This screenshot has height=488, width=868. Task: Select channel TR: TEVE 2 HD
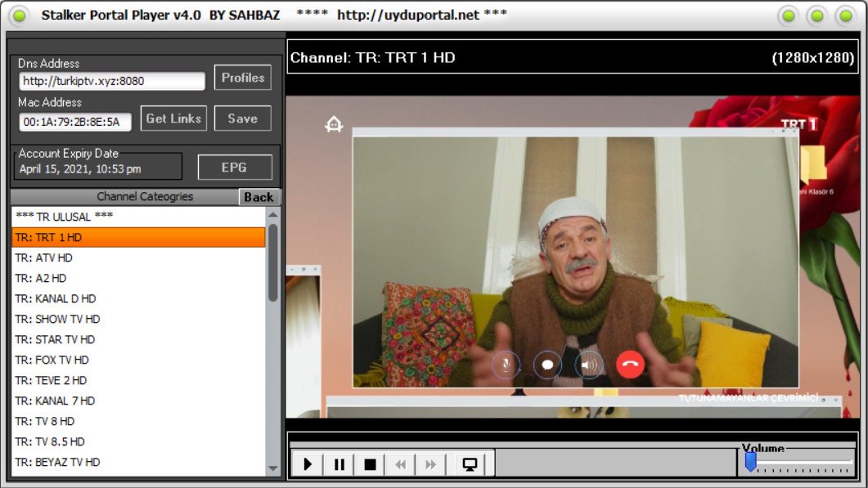click(138, 381)
